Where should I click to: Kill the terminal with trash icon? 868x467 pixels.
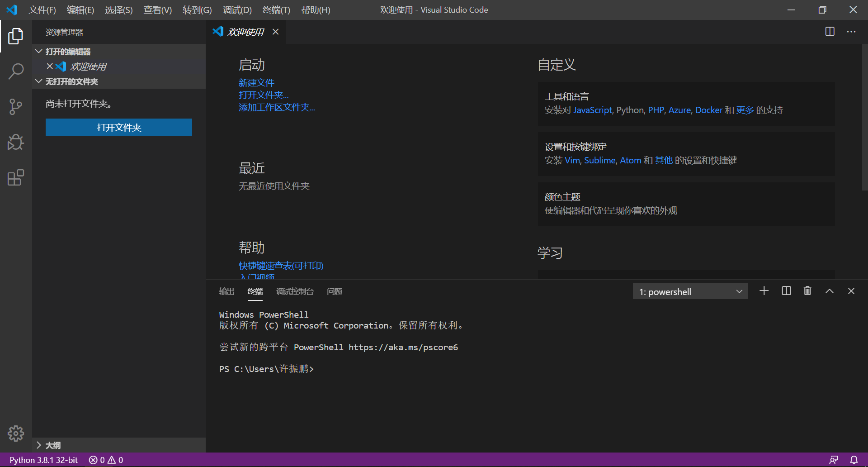point(807,291)
